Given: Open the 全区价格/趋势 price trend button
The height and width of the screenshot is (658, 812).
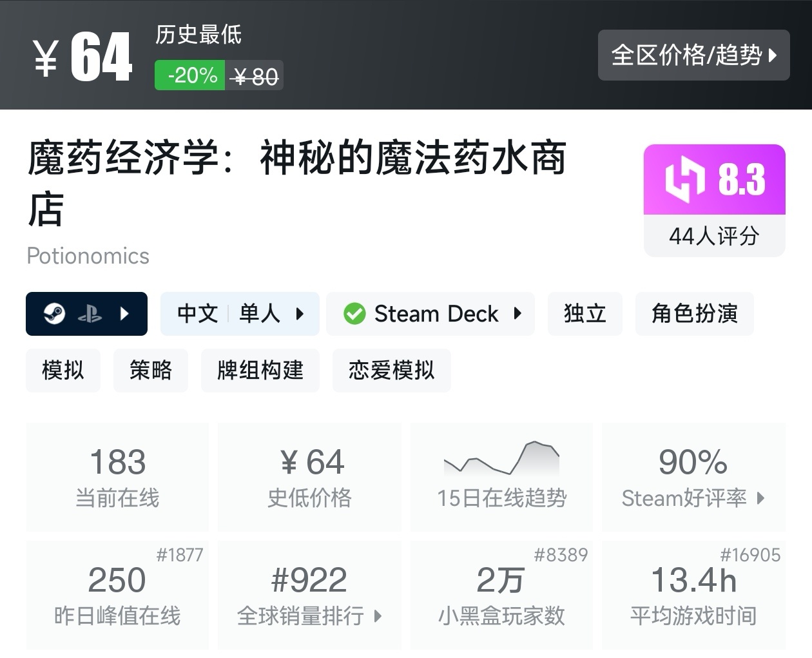Looking at the screenshot, I should click(x=693, y=55).
